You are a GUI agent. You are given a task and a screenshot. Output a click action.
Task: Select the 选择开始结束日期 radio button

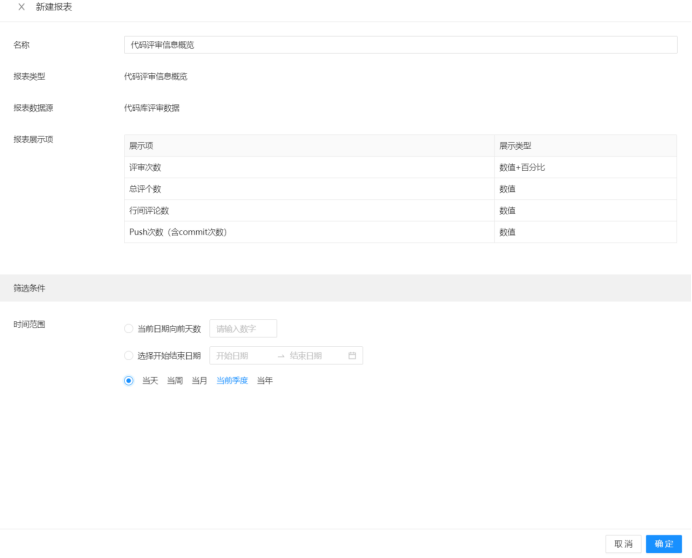coord(128,355)
